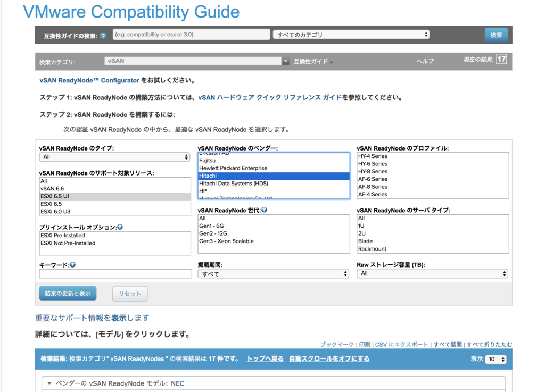The height and width of the screenshot is (392, 545).
Task: Select ESXi 6.0 U3 release option
Action: point(115,212)
